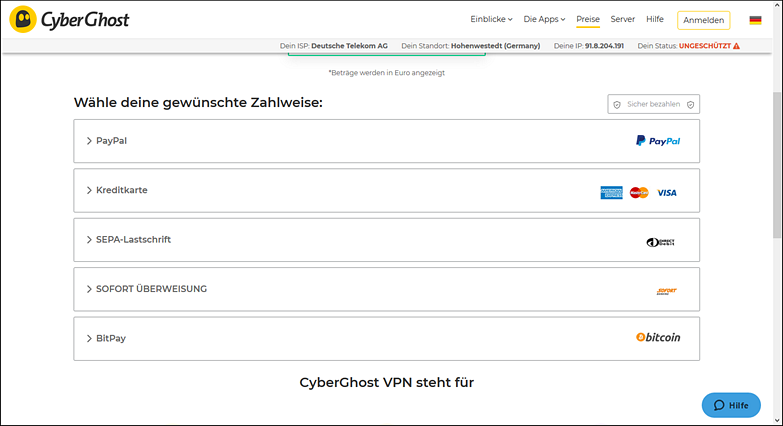Screen dimensions: 783x426
Task: Open the Einblicke dropdown menu
Action: 491,19
